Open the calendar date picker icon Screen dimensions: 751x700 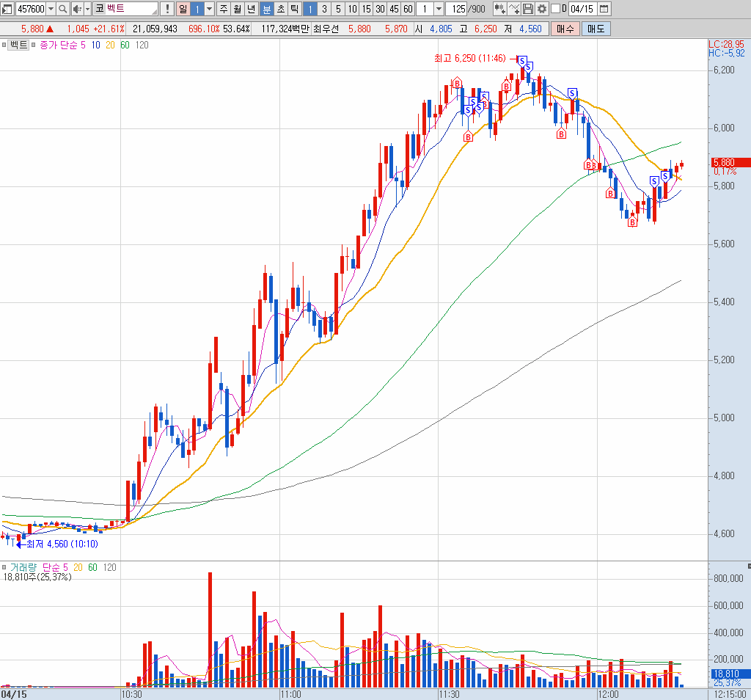[x=604, y=9]
